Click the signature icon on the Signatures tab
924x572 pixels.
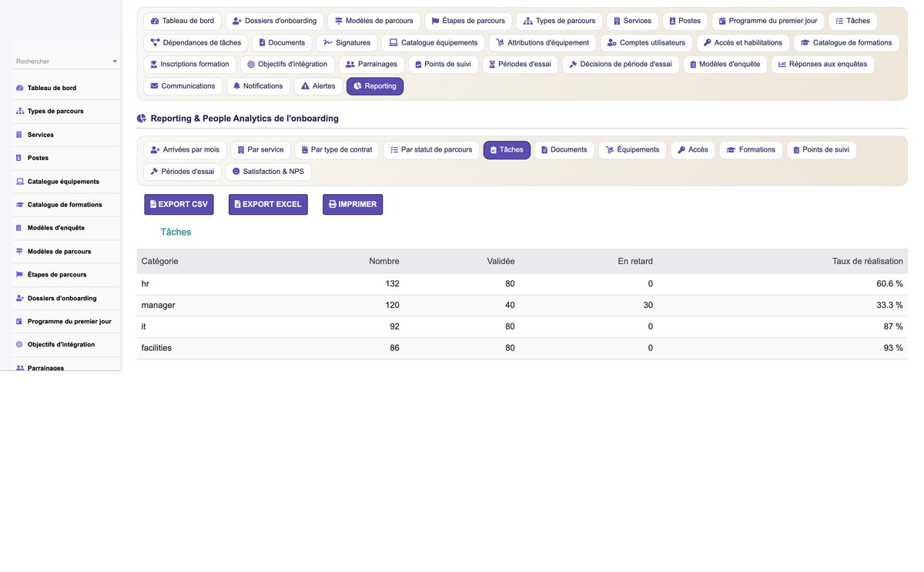point(328,42)
